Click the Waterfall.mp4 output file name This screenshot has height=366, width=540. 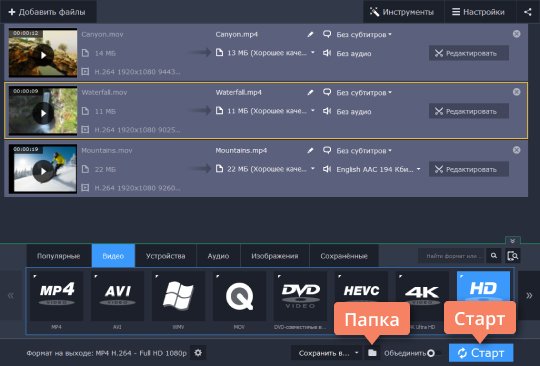coord(239,92)
